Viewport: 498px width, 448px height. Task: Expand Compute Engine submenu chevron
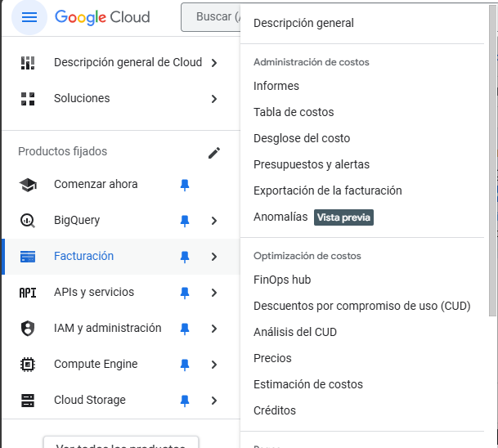[214, 365]
